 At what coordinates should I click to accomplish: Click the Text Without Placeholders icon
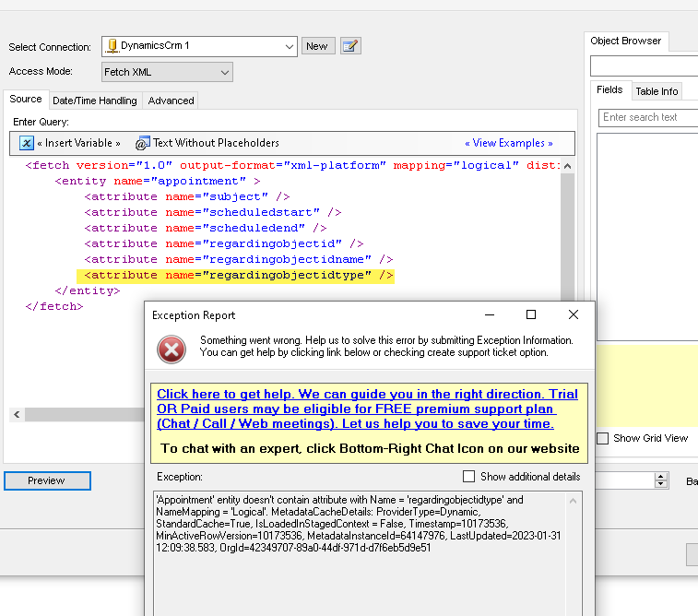pos(142,143)
